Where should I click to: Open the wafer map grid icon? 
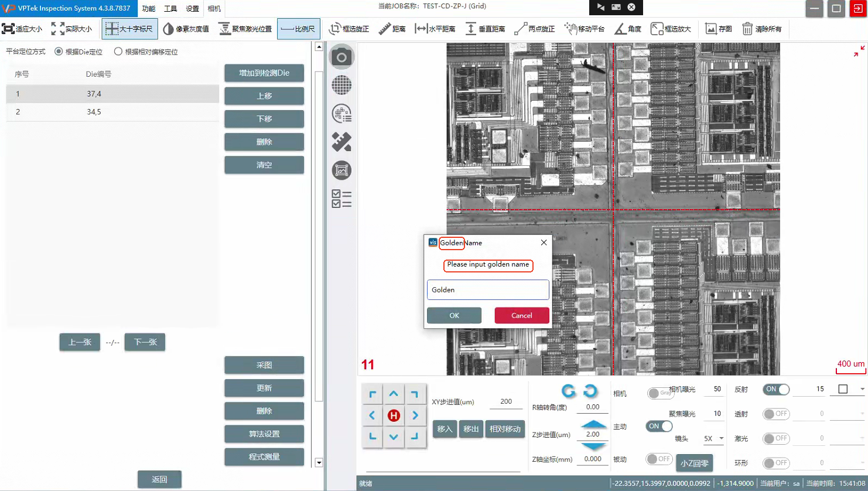pyautogui.click(x=341, y=86)
